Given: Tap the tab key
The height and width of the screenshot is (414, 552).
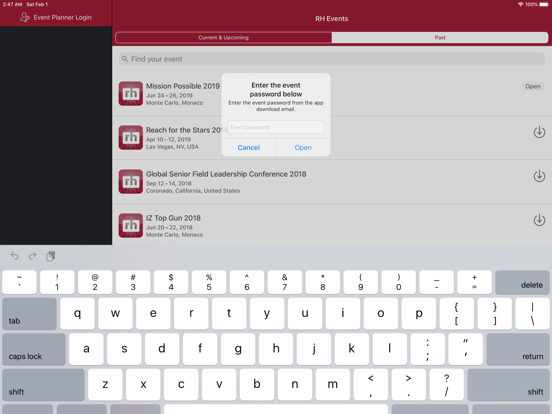Looking at the screenshot, I should pos(30,314).
